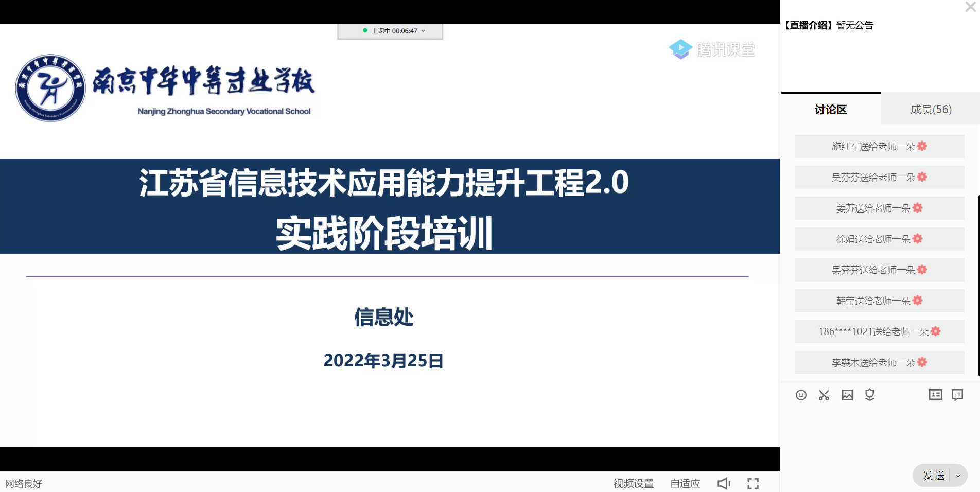
Task: Open the send button options arrow
Action: [958, 476]
